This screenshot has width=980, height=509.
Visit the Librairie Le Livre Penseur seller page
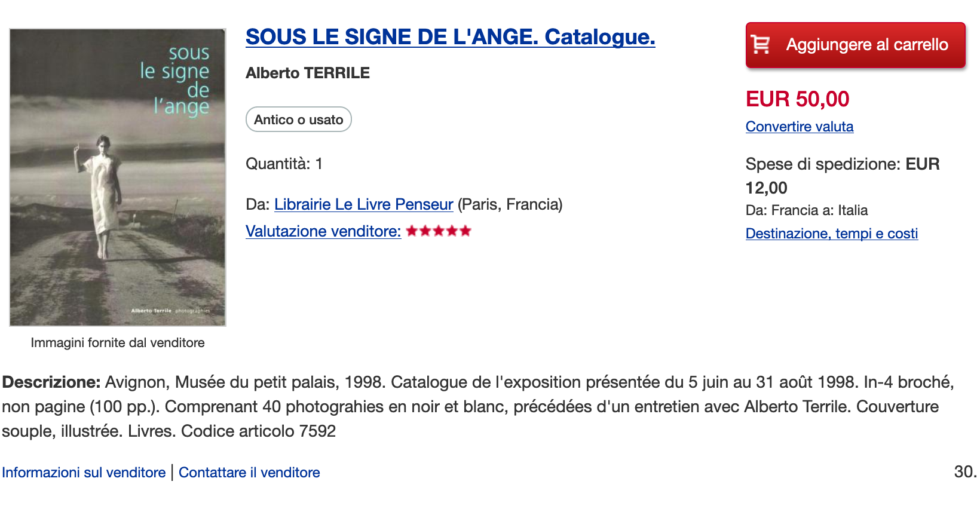pyautogui.click(x=364, y=204)
